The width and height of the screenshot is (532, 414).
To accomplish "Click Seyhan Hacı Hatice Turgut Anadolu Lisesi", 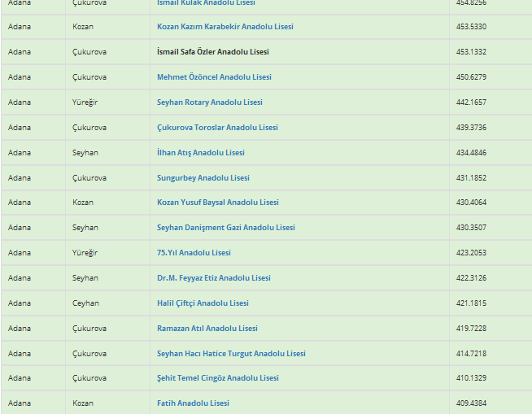I will 231,354.
